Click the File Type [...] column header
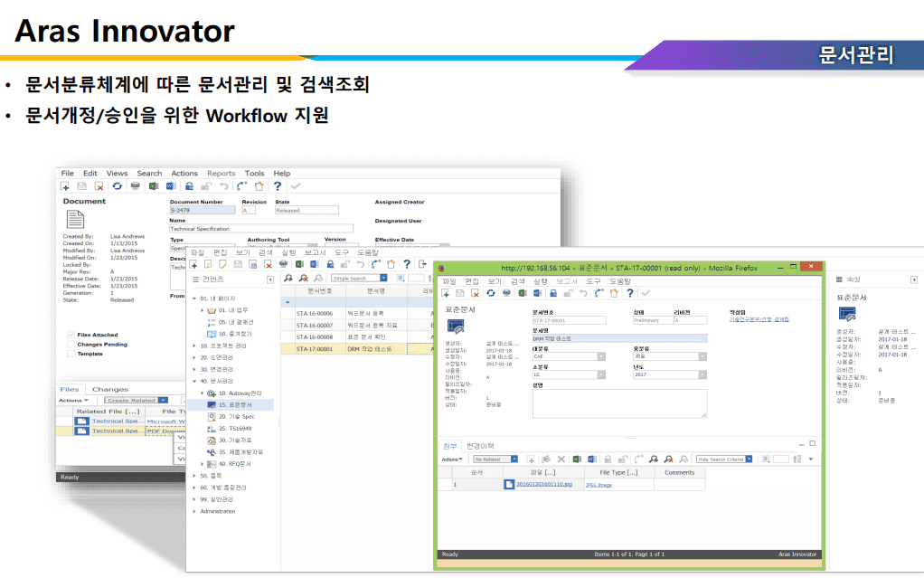 click(618, 472)
